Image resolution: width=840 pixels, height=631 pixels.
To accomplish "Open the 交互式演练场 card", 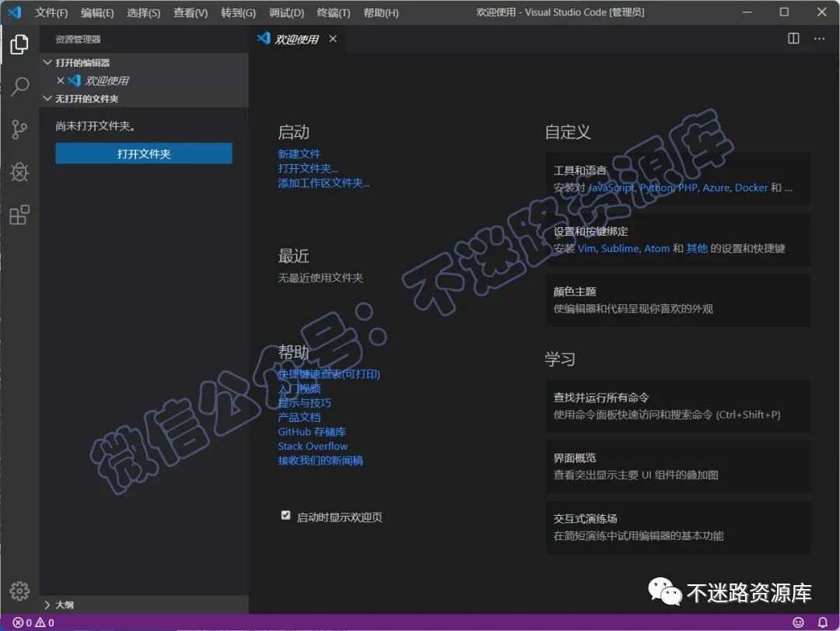I will [x=677, y=527].
